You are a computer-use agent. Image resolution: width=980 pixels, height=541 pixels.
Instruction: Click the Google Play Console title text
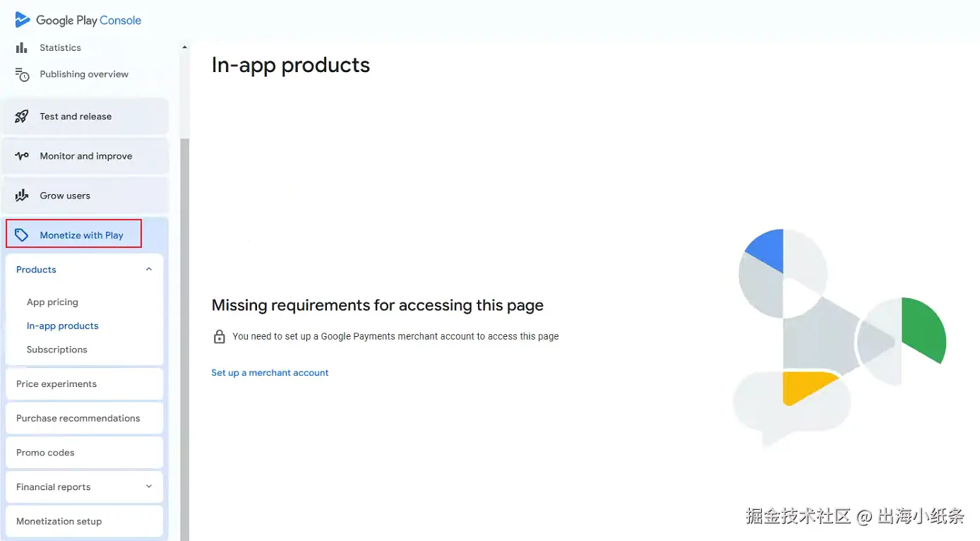click(x=89, y=20)
